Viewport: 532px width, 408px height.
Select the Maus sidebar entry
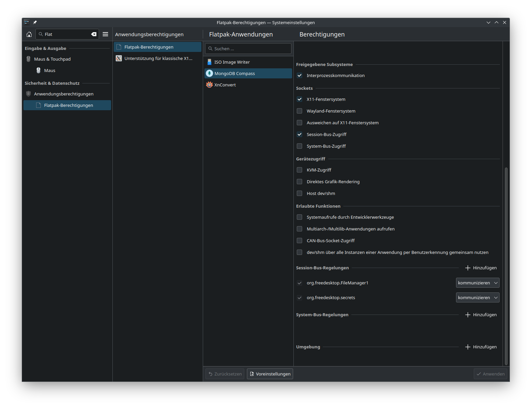67,70
